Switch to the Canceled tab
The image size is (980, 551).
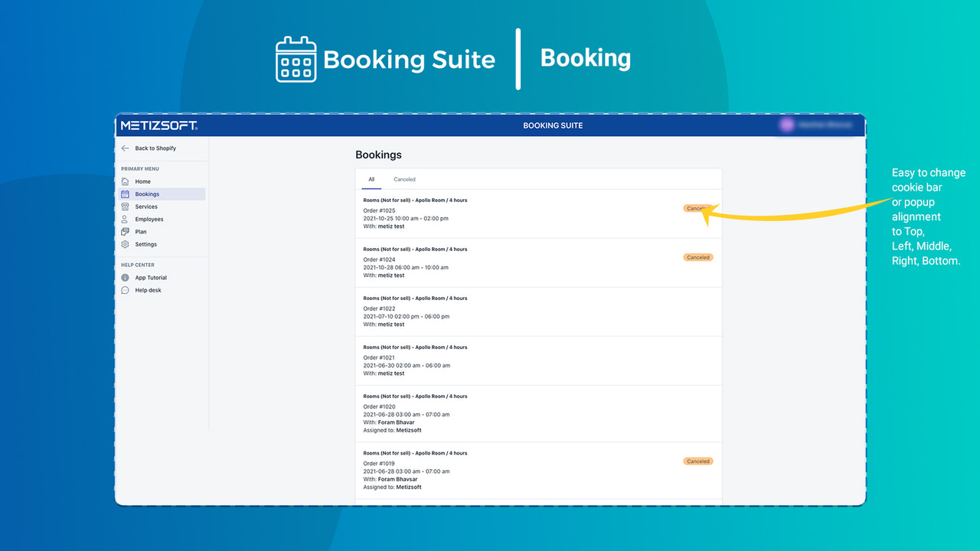tap(404, 179)
